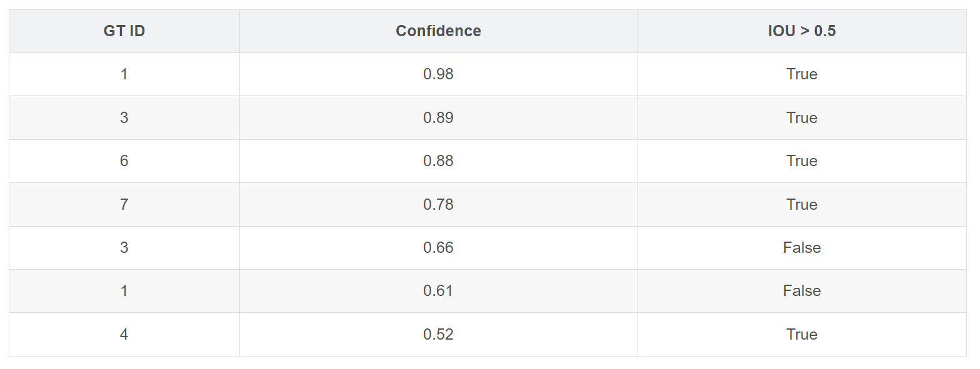Click False in the 0.61 confidence row

click(802, 291)
